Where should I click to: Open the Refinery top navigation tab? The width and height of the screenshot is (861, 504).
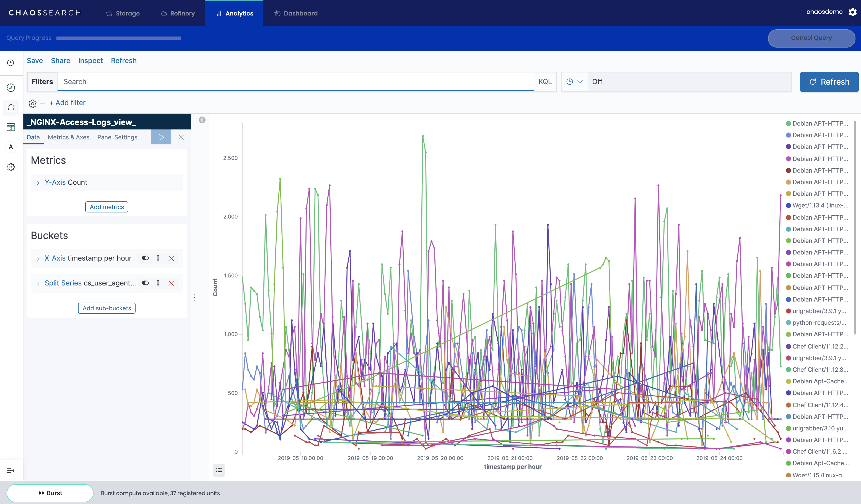click(178, 13)
